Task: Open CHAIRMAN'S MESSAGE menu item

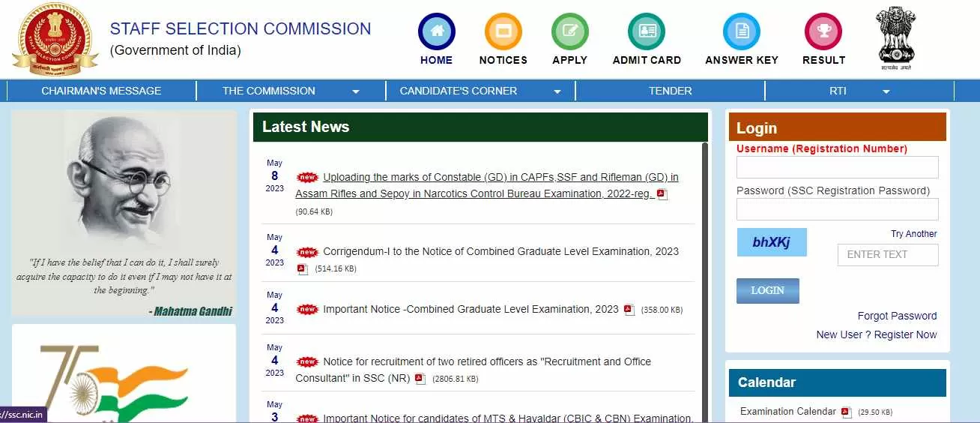Action: [101, 91]
